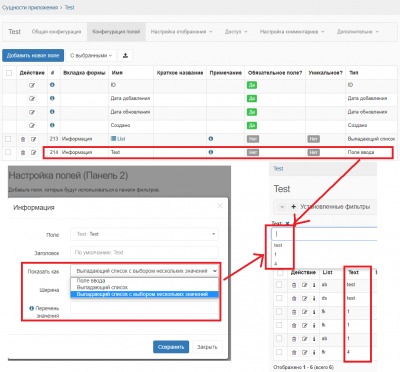This screenshot has height=372, width=400.
Task: Click the Обязательное поле? column header
Action: click(275, 73)
